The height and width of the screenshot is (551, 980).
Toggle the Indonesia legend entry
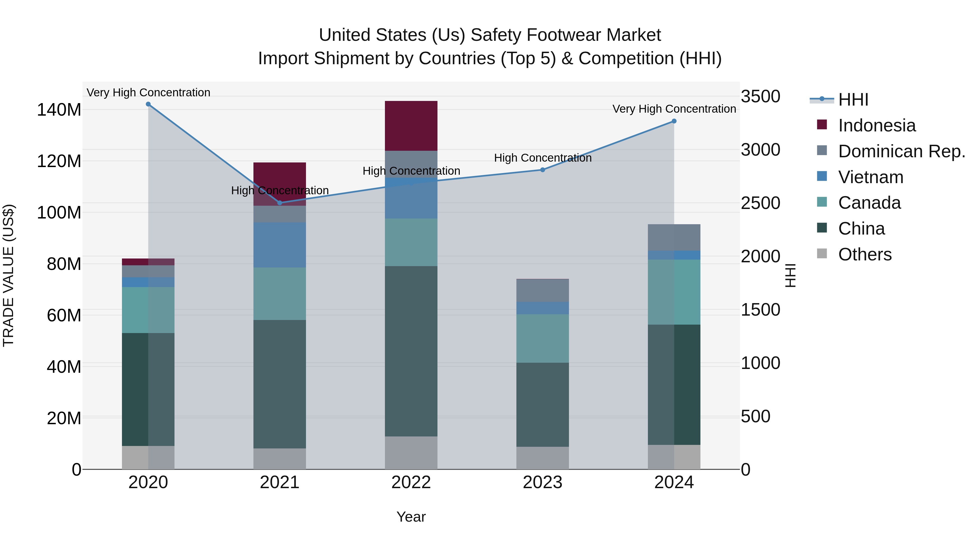tap(866, 125)
